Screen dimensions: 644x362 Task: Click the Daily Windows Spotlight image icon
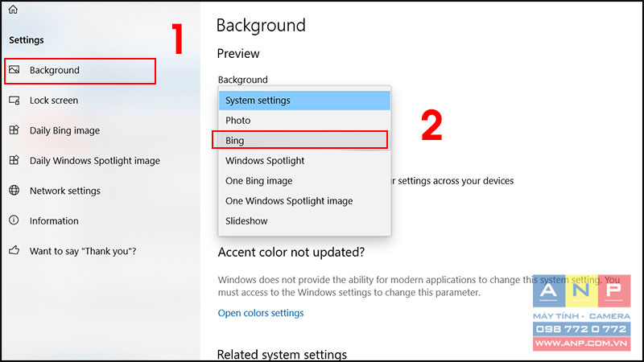pyautogui.click(x=14, y=160)
